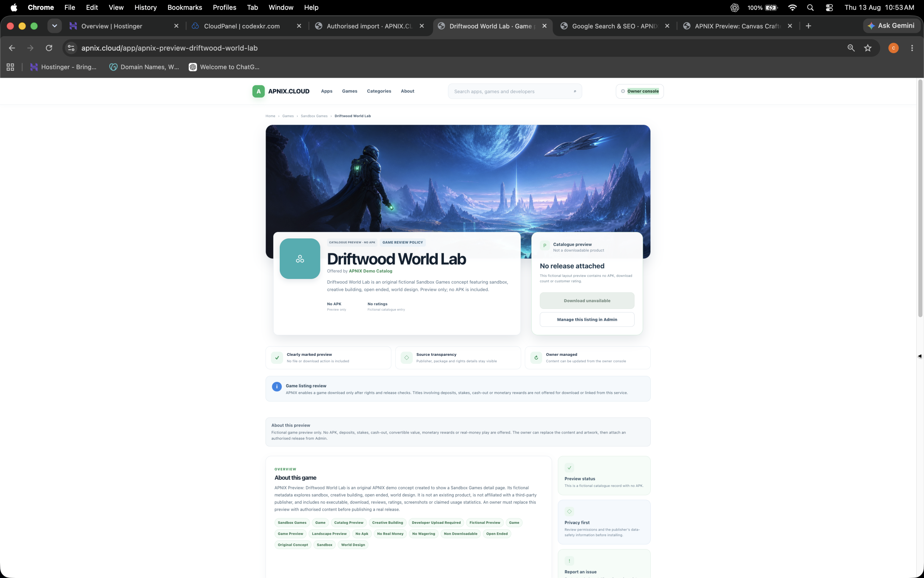
Task: Open a new tab with the plus icon
Action: click(808, 26)
